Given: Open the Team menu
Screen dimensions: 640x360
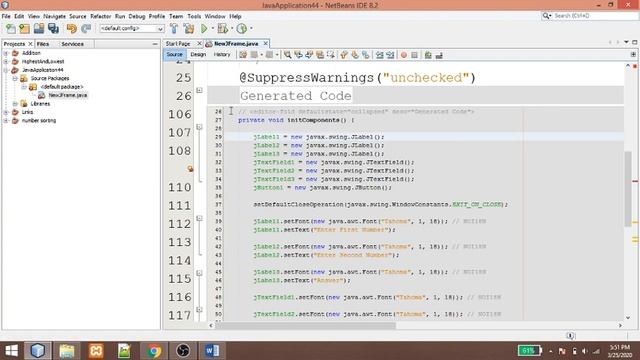Looking at the screenshot, I should point(176,16).
